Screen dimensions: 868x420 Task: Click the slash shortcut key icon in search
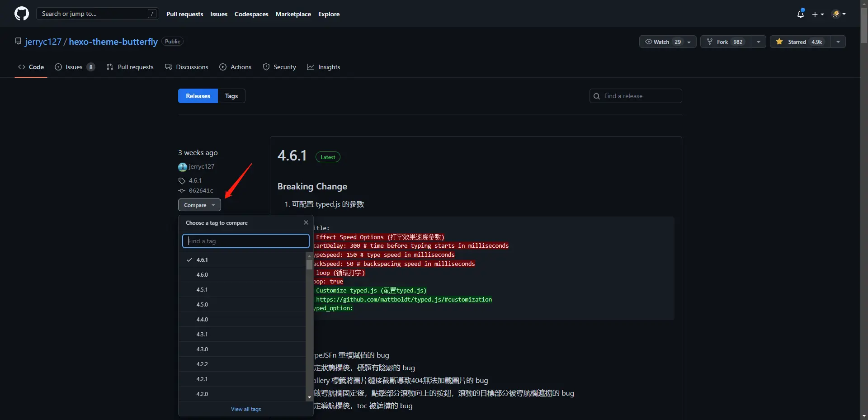152,14
